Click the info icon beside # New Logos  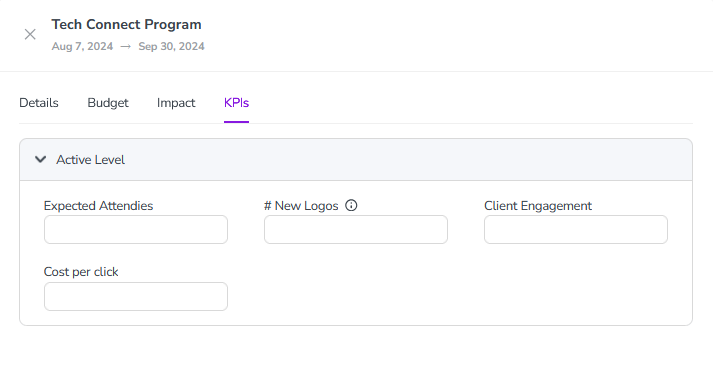point(351,206)
